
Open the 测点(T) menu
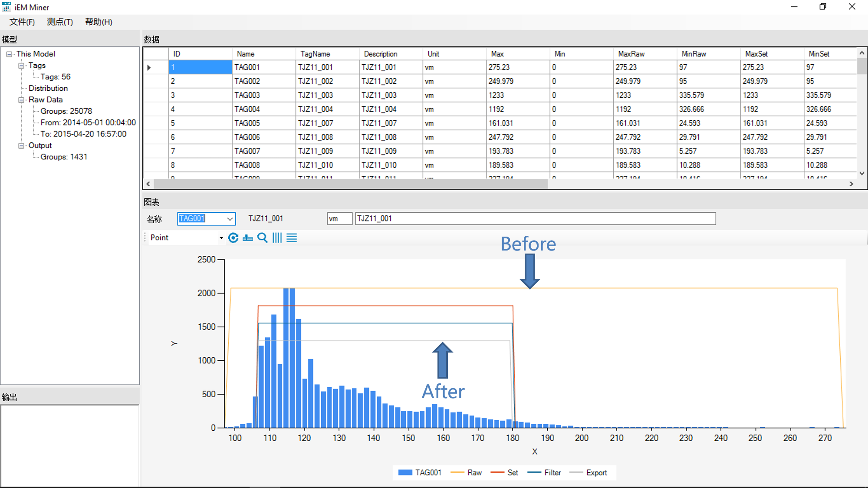pyautogui.click(x=60, y=22)
